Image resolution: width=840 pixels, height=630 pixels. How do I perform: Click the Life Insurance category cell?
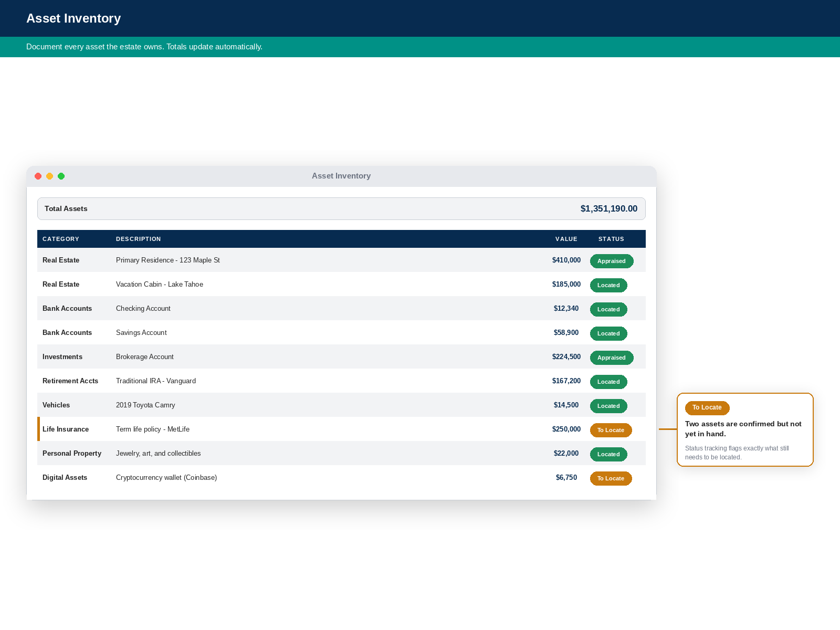tap(66, 429)
